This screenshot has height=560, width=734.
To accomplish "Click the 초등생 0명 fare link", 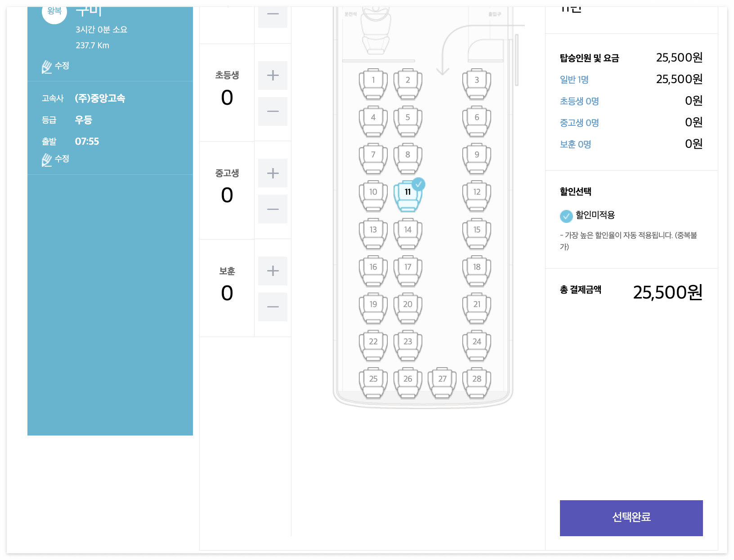I will 579,101.
